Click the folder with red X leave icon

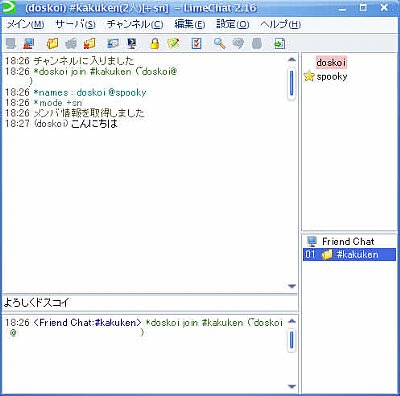click(x=89, y=43)
